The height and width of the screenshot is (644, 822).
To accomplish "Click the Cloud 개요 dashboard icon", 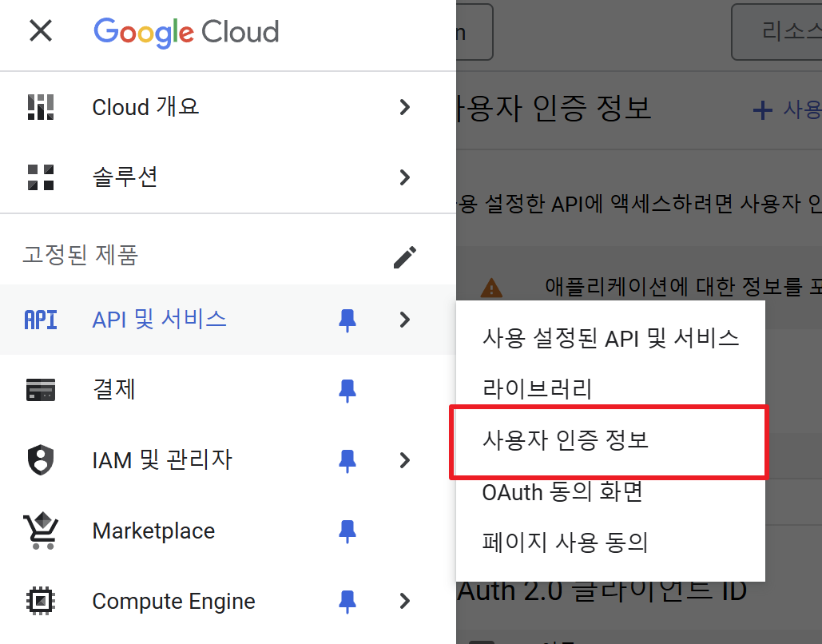I will pos(41,107).
